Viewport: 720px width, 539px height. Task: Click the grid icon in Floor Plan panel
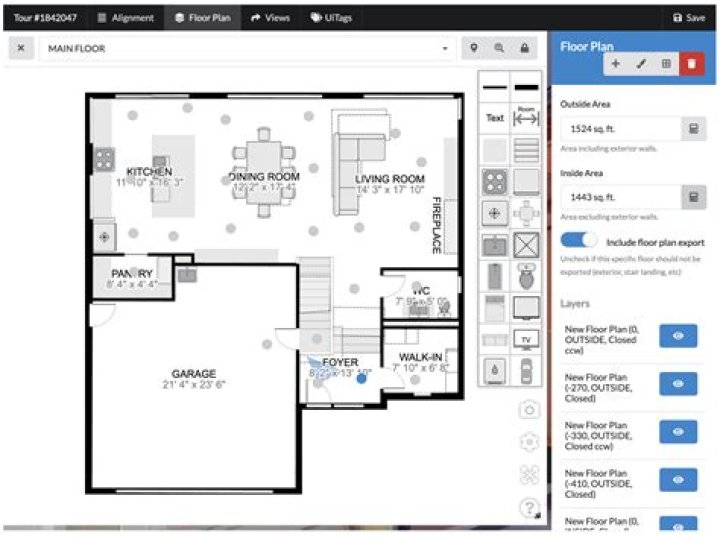[666, 64]
